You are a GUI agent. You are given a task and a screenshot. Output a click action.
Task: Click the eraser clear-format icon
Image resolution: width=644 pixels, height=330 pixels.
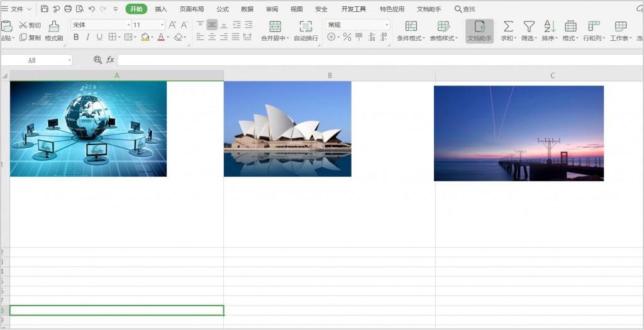tap(178, 37)
